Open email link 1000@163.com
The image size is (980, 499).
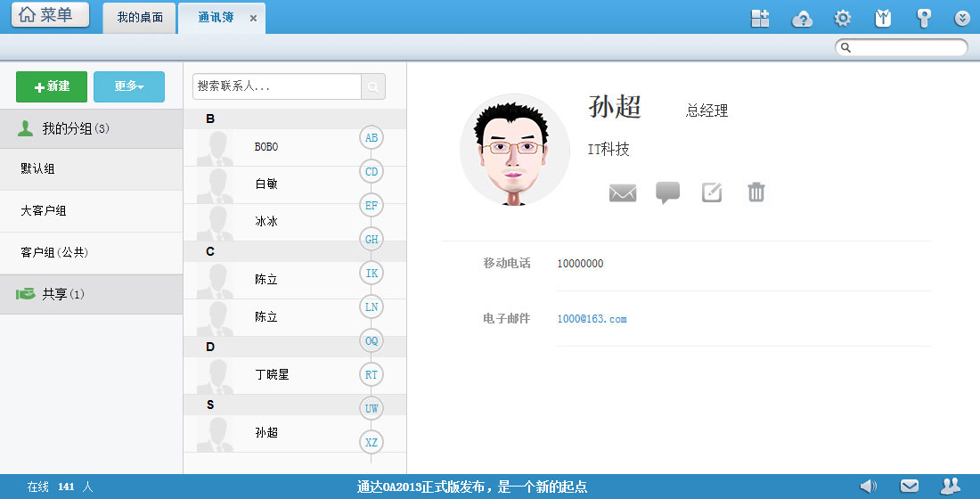[592, 319]
